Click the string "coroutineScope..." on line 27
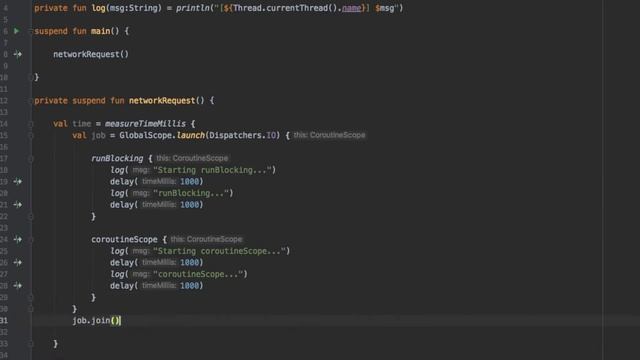Screen dimensions: 640x360 (198, 274)
